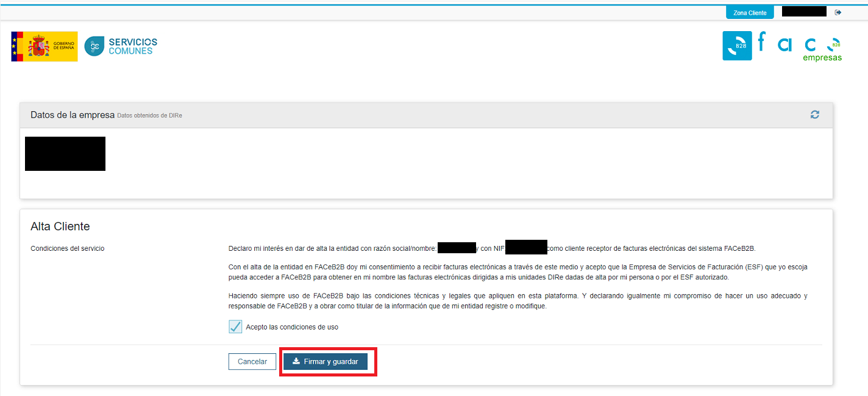Toggle the service conditions acceptance box
The image size is (868, 396).
coord(235,326)
